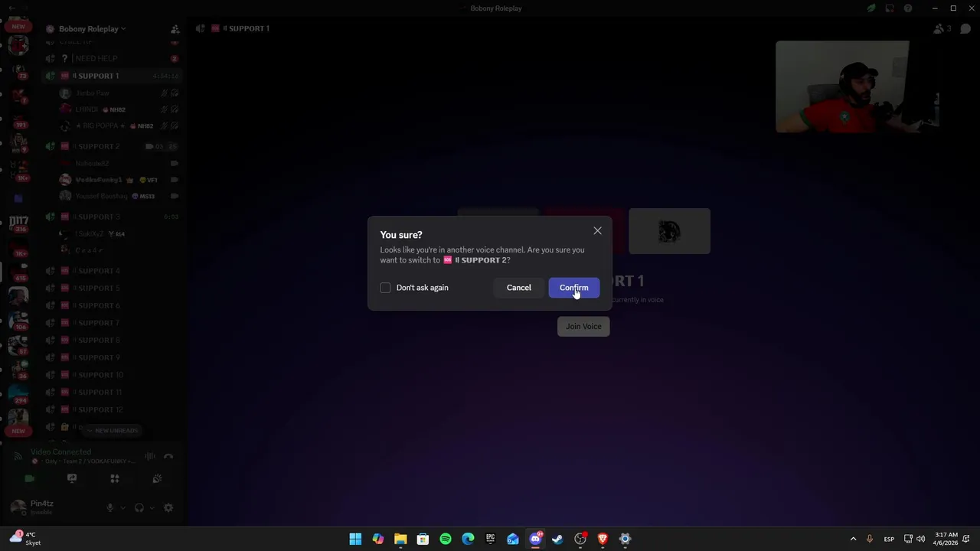
Task: Select the SUPPORT 10 voice channel
Action: click(x=112, y=375)
